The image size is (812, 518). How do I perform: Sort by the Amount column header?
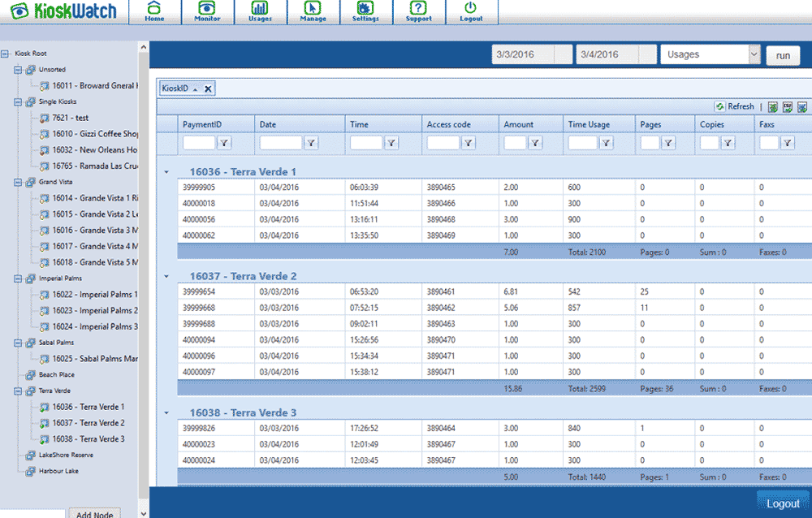tap(518, 124)
